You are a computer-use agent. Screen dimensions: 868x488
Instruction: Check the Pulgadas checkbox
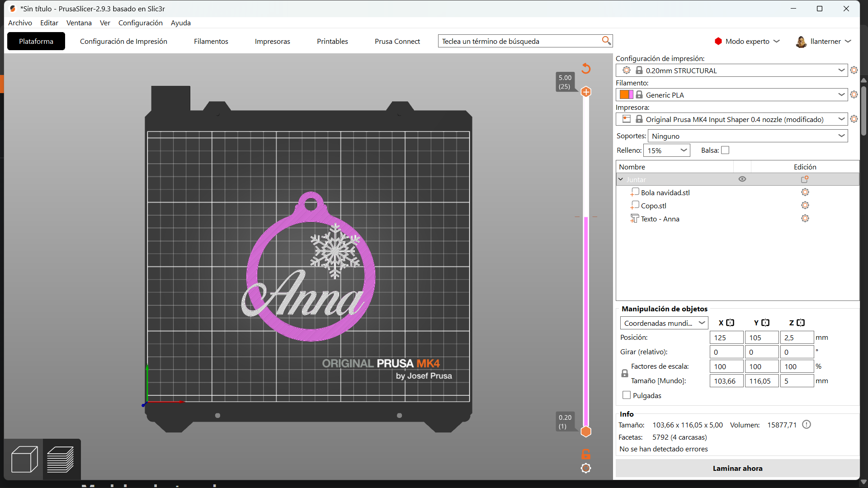[627, 395]
